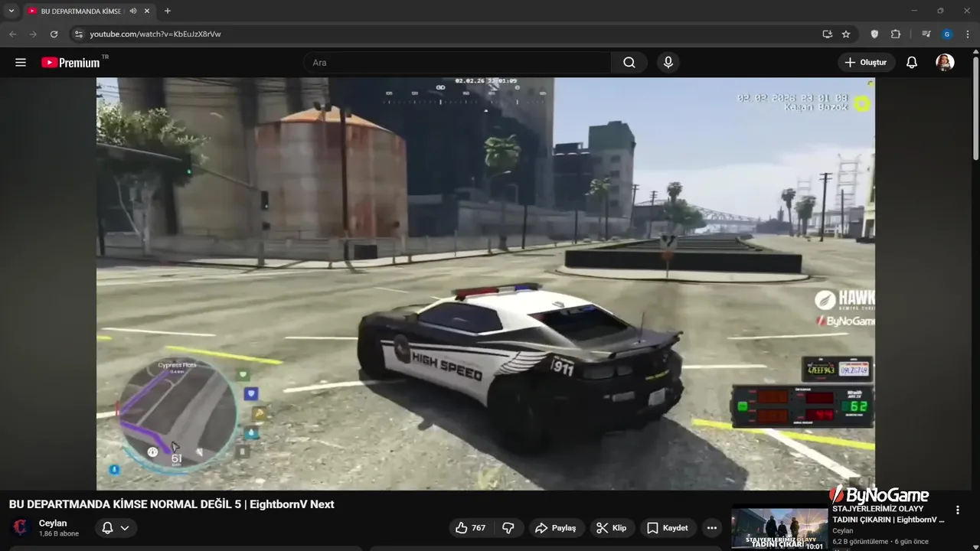
Task: Click the youtube.com address bar URL
Action: pyautogui.click(x=155, y=34)
